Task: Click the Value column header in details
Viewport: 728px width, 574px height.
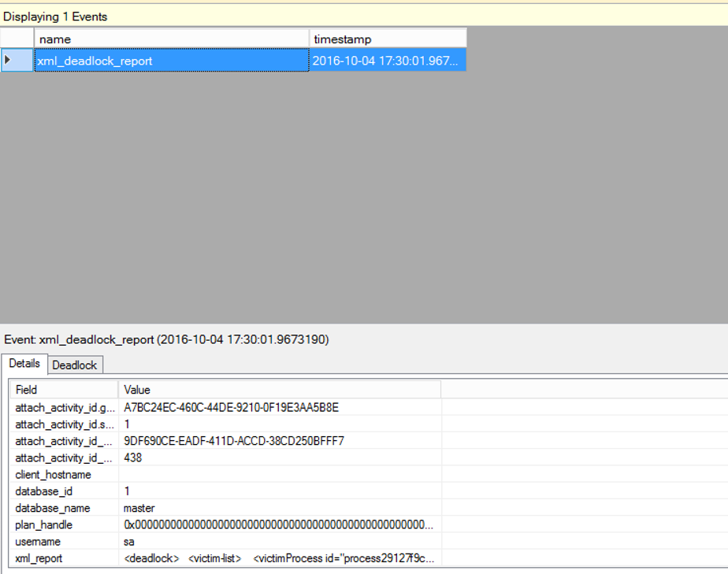Action: [279, 390]
